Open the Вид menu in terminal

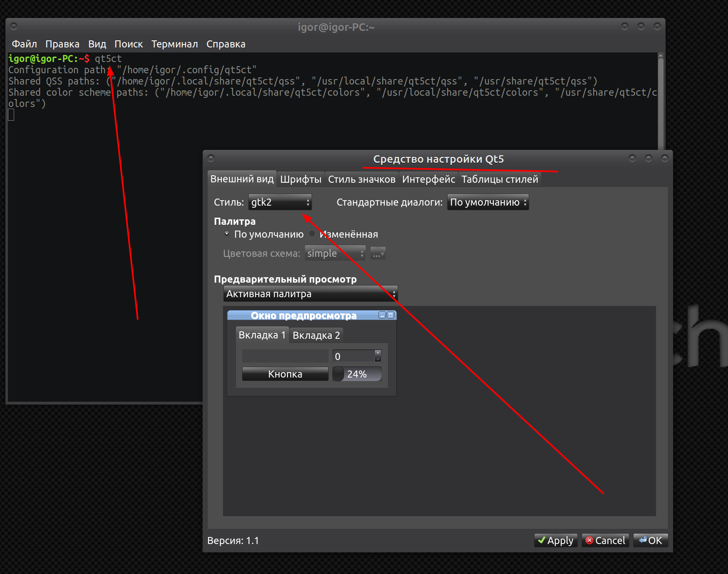point(97,44)
